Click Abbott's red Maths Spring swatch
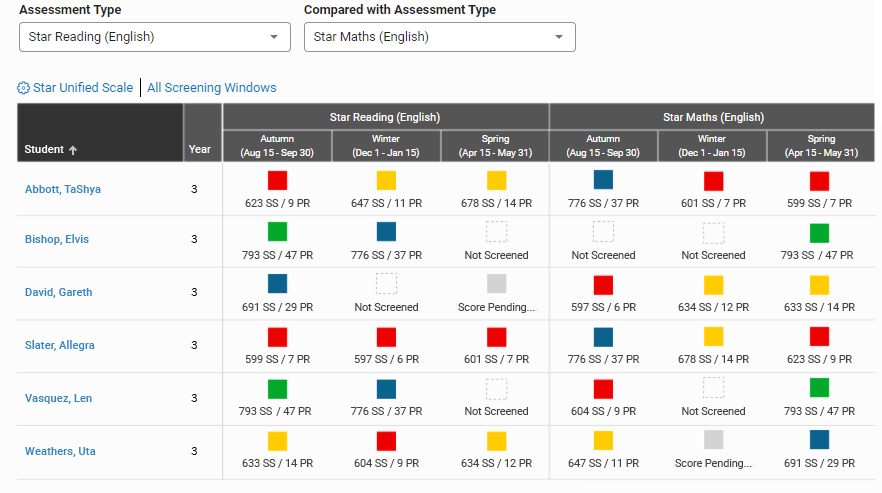Image resolution: width=882 pixels, height=493 pixels. (820, 181)
